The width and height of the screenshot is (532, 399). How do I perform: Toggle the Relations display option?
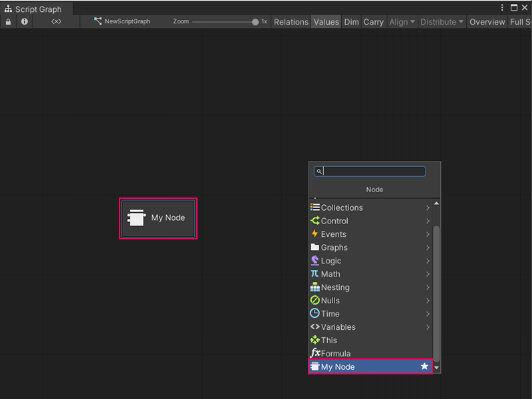click(x=291, y=21)
